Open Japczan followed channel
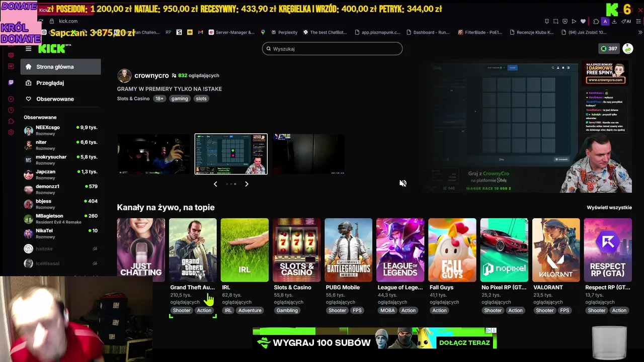 click(x=60, y=174)
